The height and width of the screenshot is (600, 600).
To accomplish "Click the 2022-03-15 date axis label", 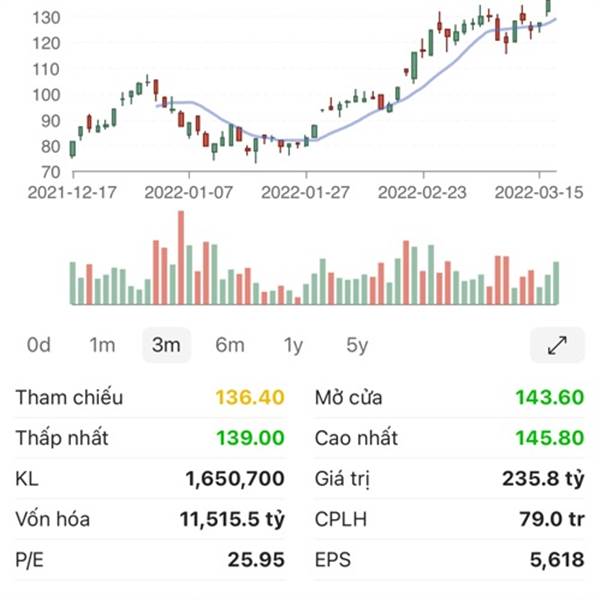I will pyautogui.click(x=539, y=192).
